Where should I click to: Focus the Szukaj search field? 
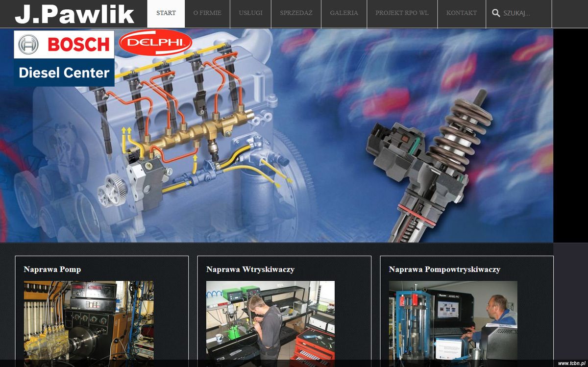point(525,13)
